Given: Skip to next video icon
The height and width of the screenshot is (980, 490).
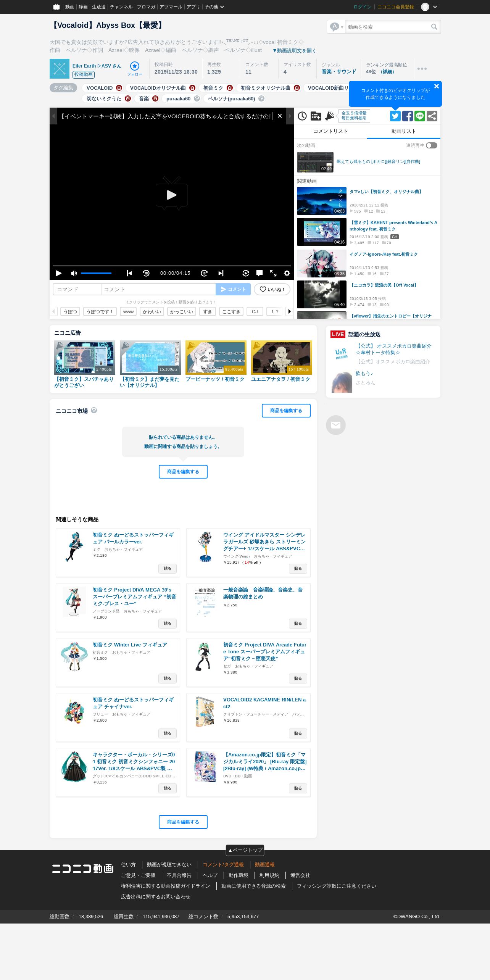Looking at the screenshot, I should coord(221,273).
